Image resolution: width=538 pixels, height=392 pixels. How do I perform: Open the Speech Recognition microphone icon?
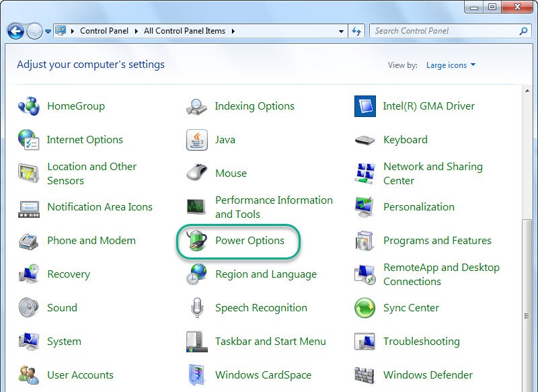pos(197,308)
